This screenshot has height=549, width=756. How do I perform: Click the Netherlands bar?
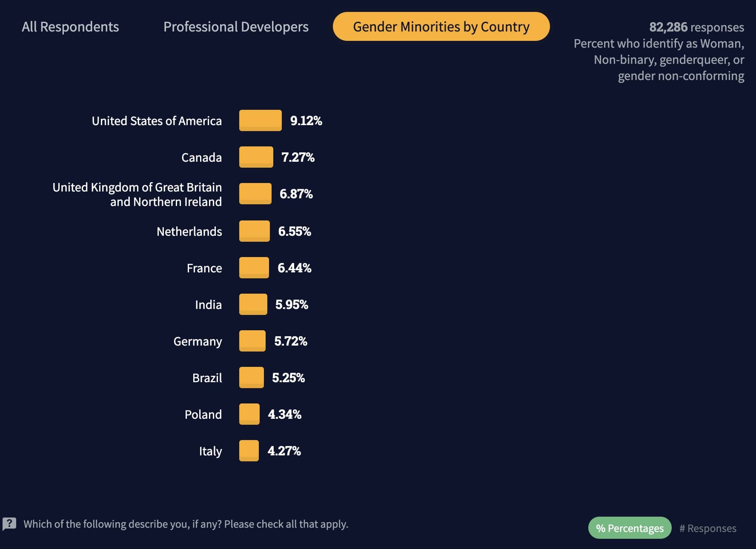click(254, 231)
